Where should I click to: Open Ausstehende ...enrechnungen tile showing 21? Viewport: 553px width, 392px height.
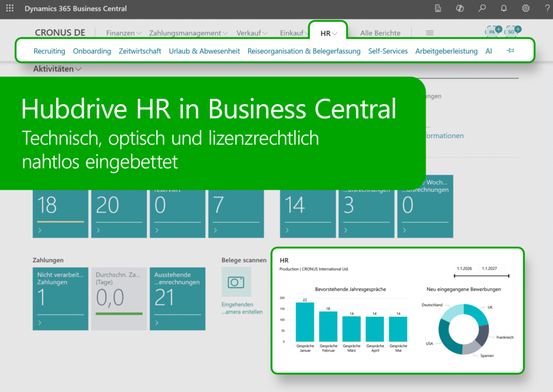pos(177,299)
